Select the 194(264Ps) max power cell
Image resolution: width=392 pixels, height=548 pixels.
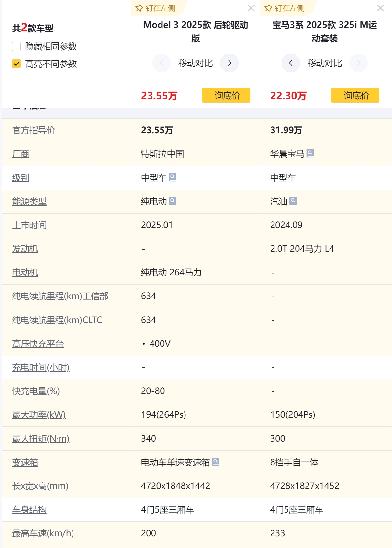(x=196, y=415)
